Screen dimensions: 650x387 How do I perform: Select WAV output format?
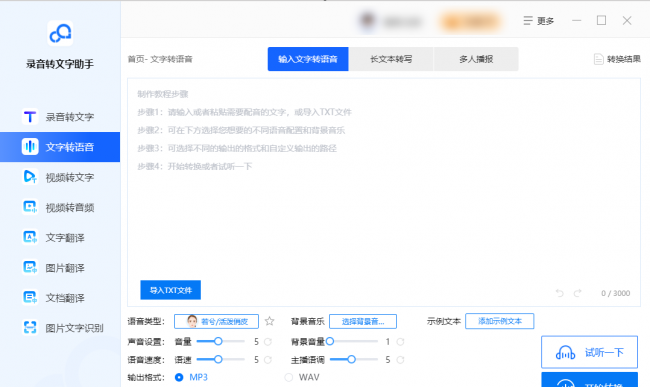pyautogui.click(x=302, y=377)
